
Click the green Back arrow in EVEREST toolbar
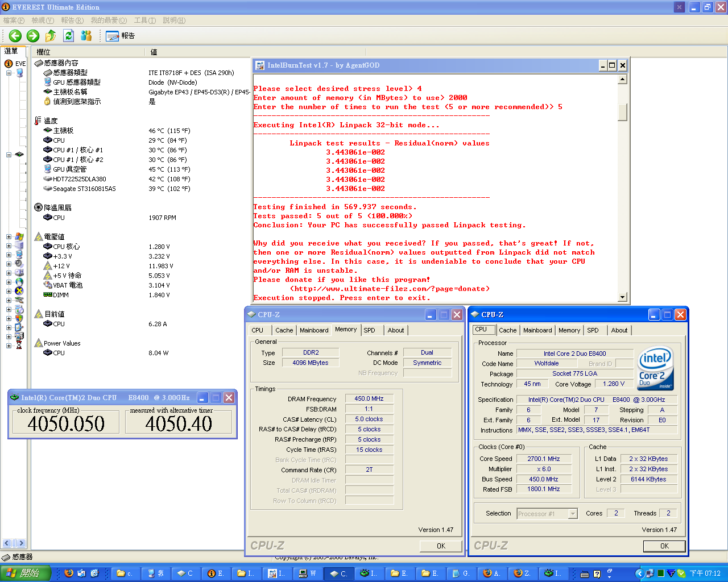click(x=15, y=36)
